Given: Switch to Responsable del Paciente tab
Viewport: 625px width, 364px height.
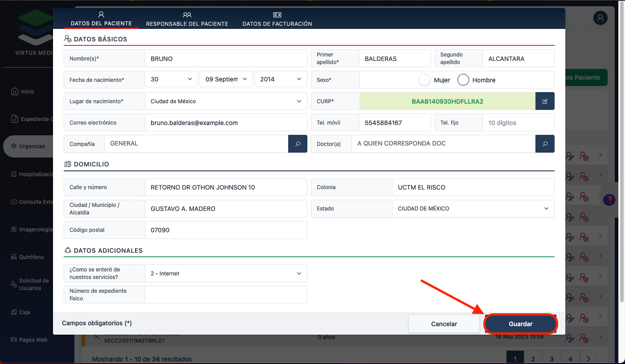Looking at the screenshot, I should click(x=187, y=19).
